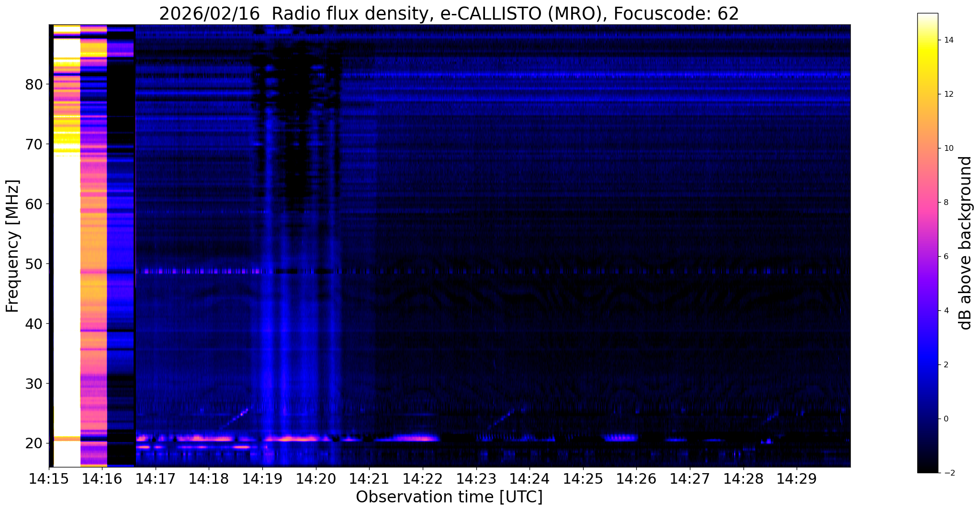Click the 14:17 time tick label

155,478
